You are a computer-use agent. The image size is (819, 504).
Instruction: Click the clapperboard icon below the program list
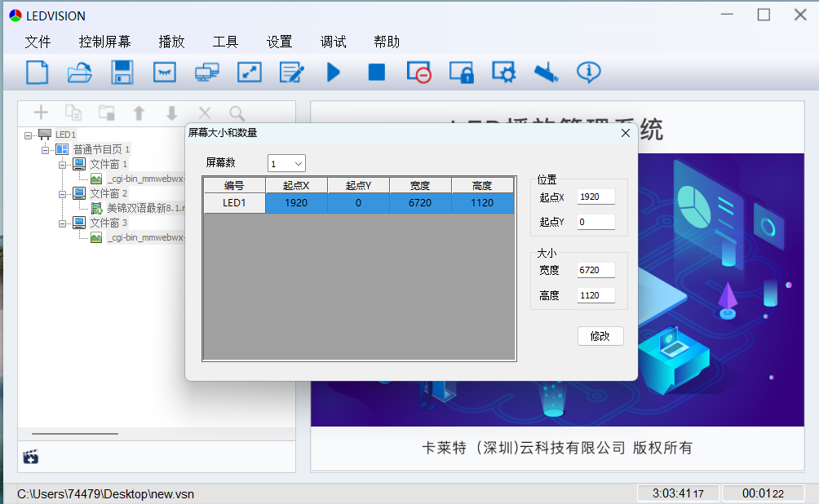31,457
